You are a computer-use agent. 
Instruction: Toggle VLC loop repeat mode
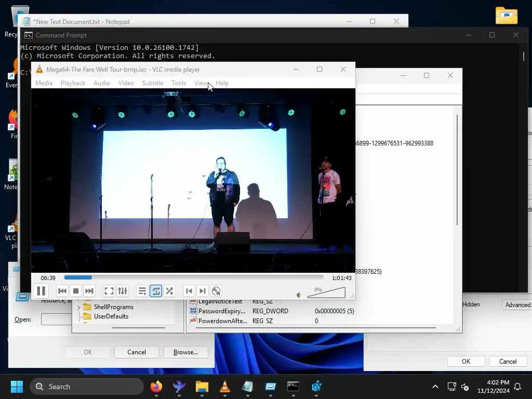(156, 291)
